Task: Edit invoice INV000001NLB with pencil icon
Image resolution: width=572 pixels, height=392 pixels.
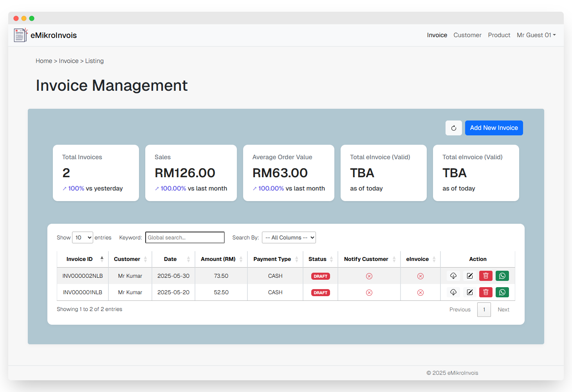Action: click(469, 292)
